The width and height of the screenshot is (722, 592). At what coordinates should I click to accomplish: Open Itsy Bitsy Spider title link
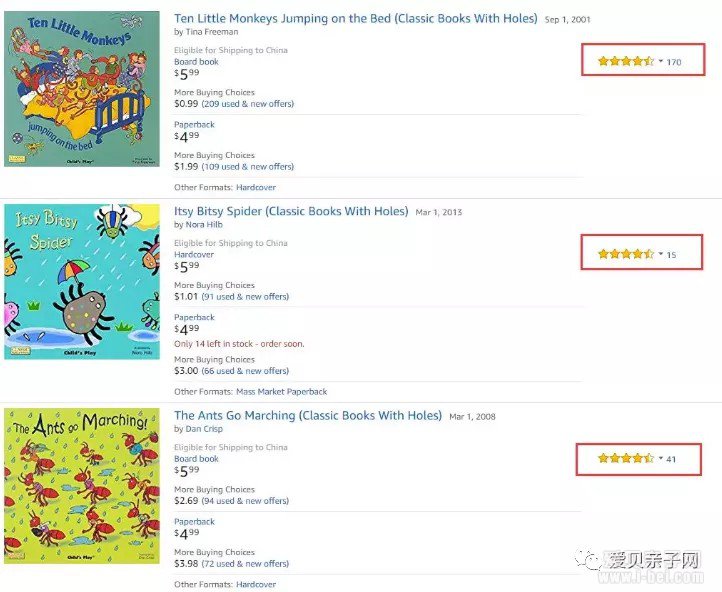click(x=291, y=212)
